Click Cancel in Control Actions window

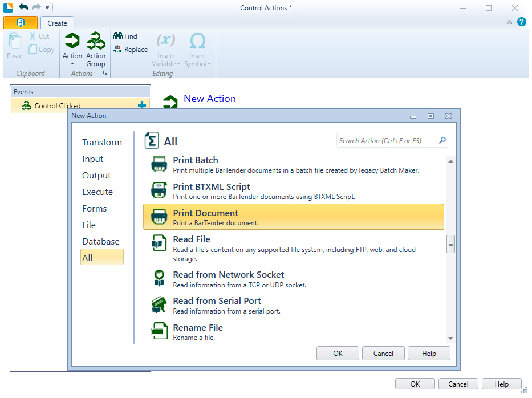point(458,384)
